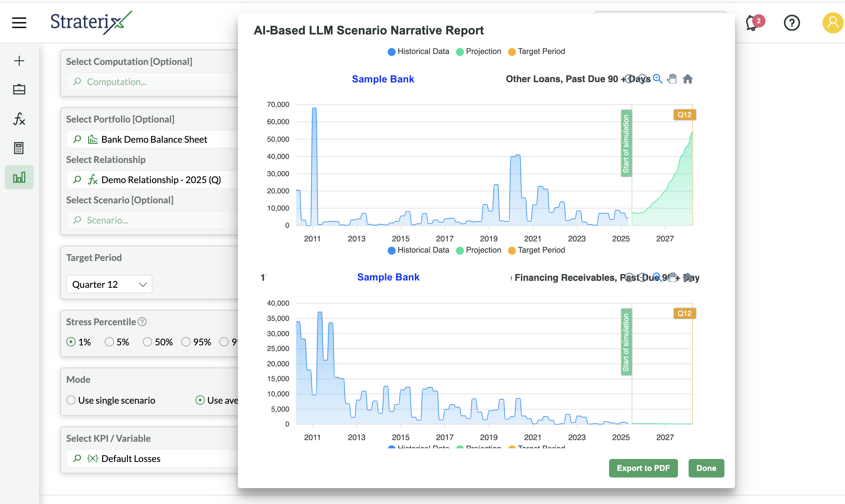Click the calculator sidebar icon

[x=19, y=148]
